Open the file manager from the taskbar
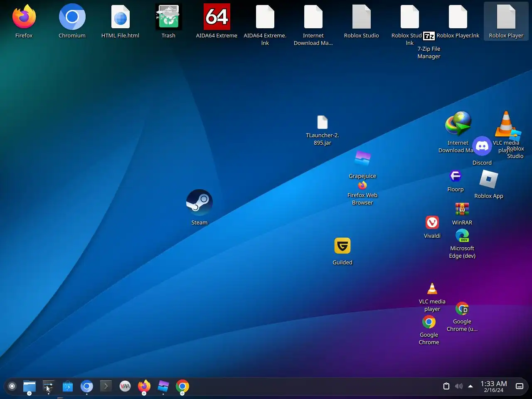The image size is (532, 399). (x=30, y=387)
